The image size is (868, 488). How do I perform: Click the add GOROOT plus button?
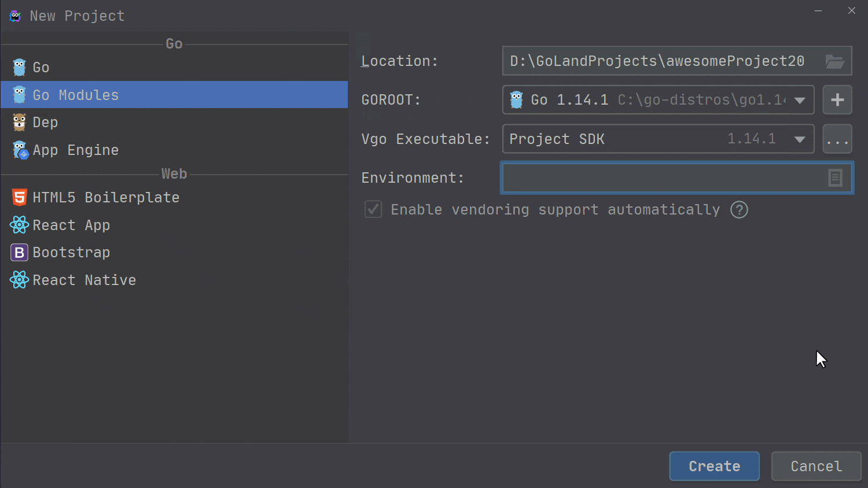(837, 99)
